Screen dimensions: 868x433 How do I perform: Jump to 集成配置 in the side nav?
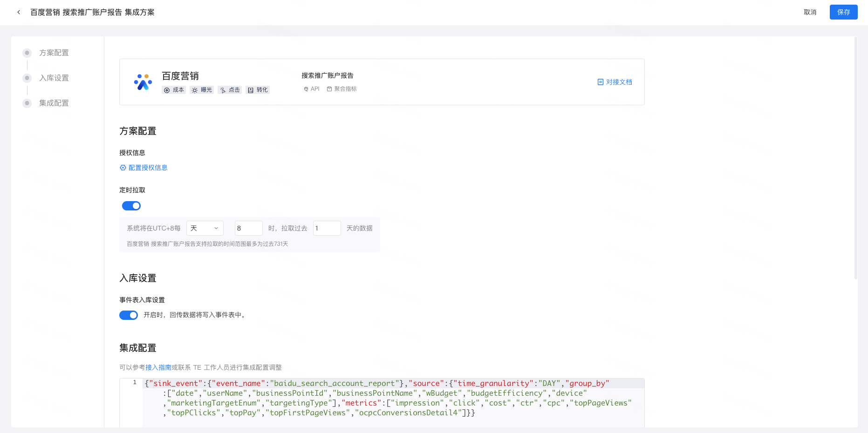pyautogui.click(x=54, y=103)
